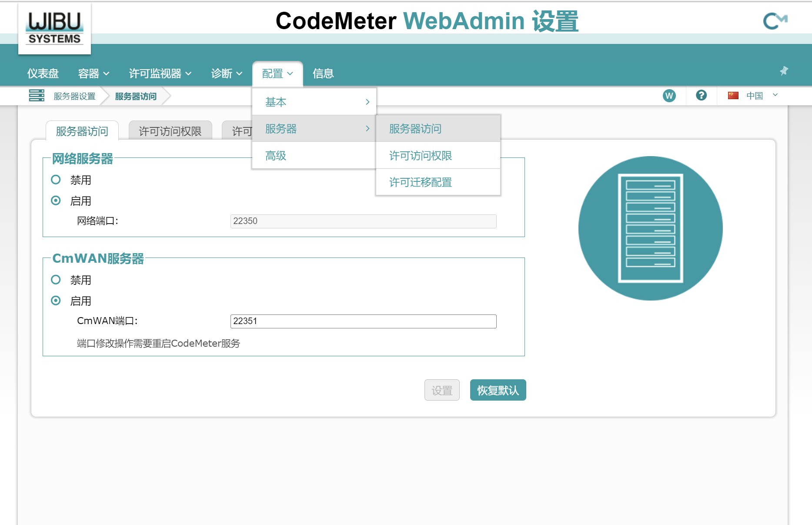Switch to the 许可访问权限 tab
812x525 pixels.
[170, 131]
